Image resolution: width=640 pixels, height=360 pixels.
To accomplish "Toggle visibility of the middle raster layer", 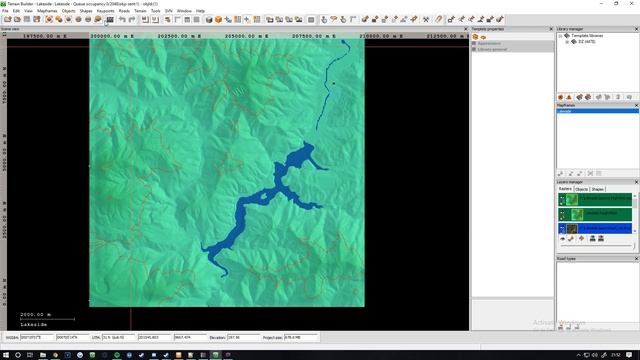I will coord(562,214).
